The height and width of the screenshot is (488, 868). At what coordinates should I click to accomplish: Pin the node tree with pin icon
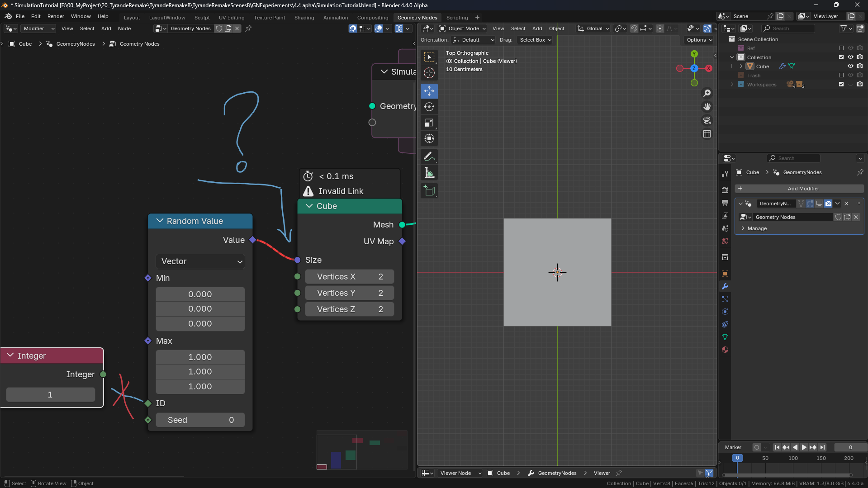[248, 28]
